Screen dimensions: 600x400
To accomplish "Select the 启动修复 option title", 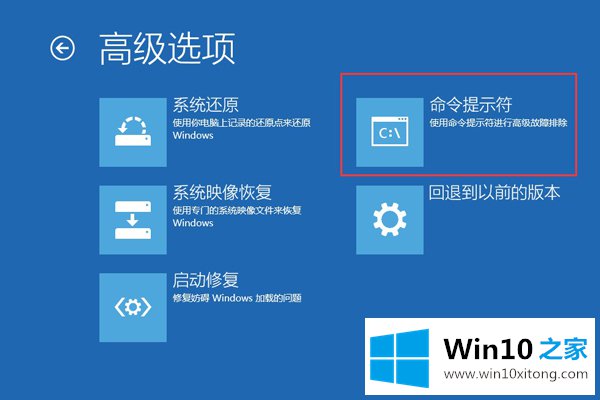I will 205,280.
